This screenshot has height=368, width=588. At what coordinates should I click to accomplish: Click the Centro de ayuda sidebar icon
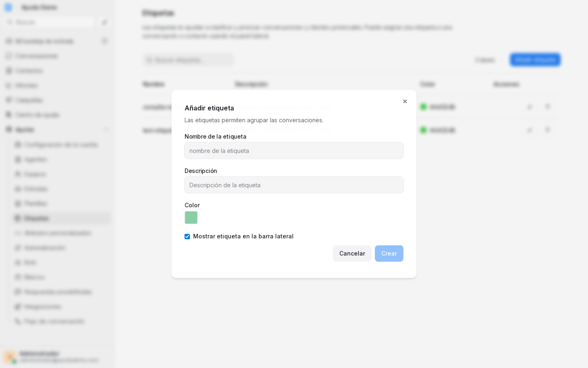[x=9, y=115]
